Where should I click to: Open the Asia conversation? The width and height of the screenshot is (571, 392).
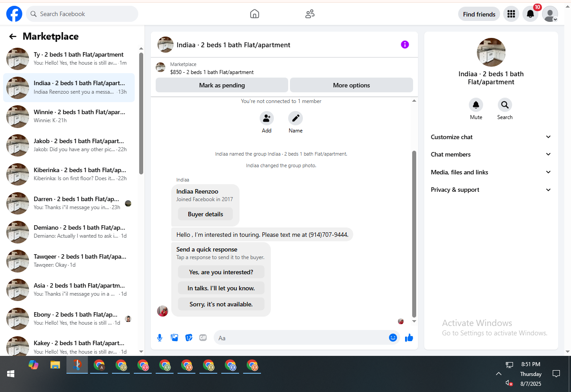(69, 290)
